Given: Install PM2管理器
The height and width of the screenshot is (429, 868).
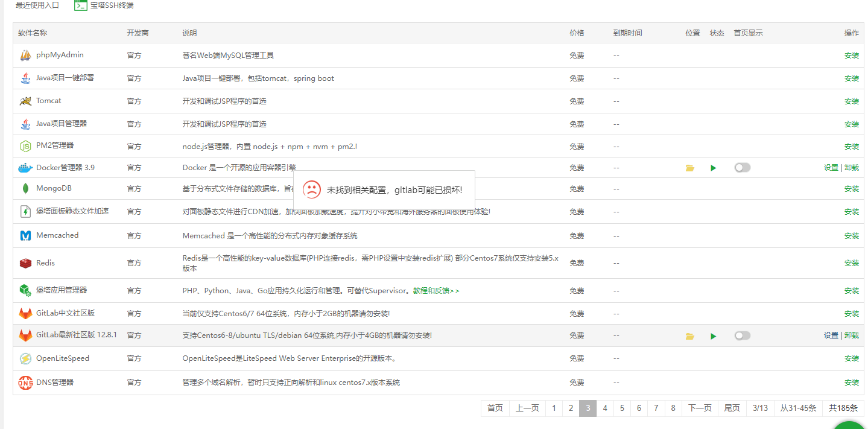Looking at the screenshot, I should click(852, 147).
